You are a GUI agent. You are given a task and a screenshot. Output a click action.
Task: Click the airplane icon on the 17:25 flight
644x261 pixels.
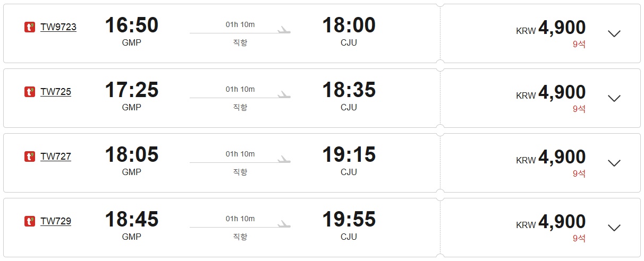[284, 95]
